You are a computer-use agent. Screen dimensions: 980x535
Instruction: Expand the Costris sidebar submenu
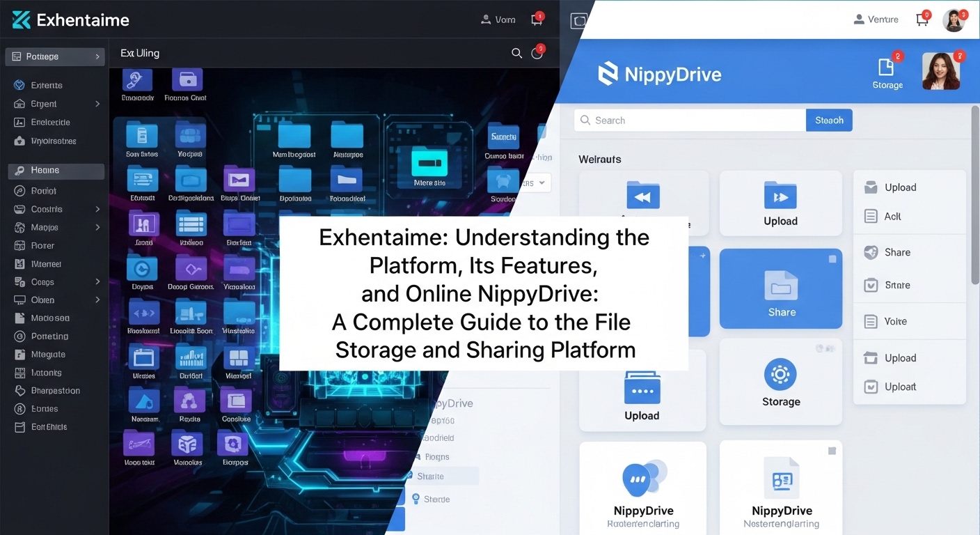click(97, 209)
